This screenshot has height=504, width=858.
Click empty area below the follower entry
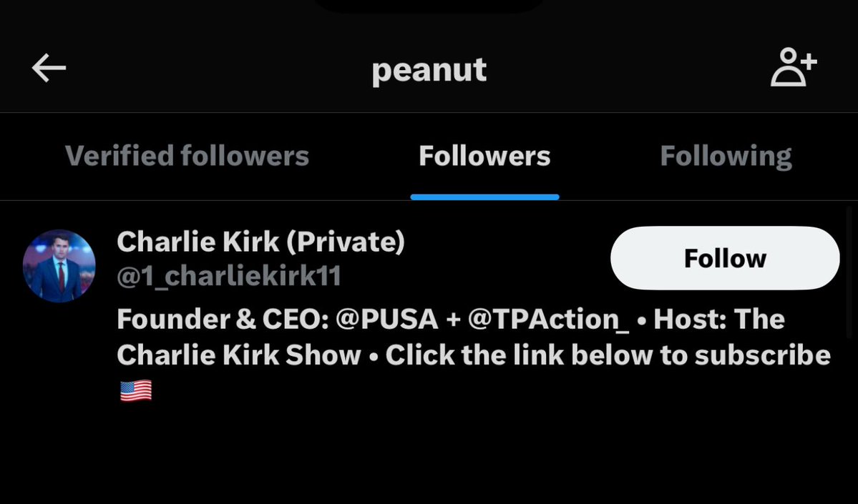point(429,458)
